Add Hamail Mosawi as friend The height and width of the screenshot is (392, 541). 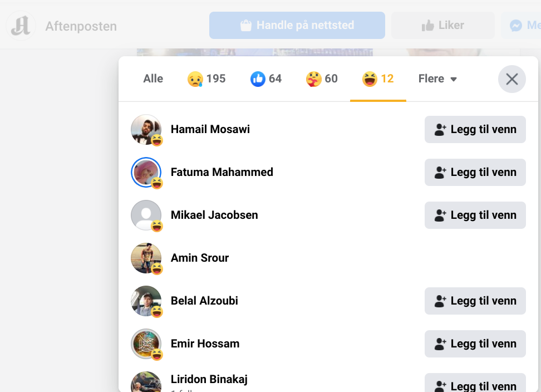(x=475, y=129)
